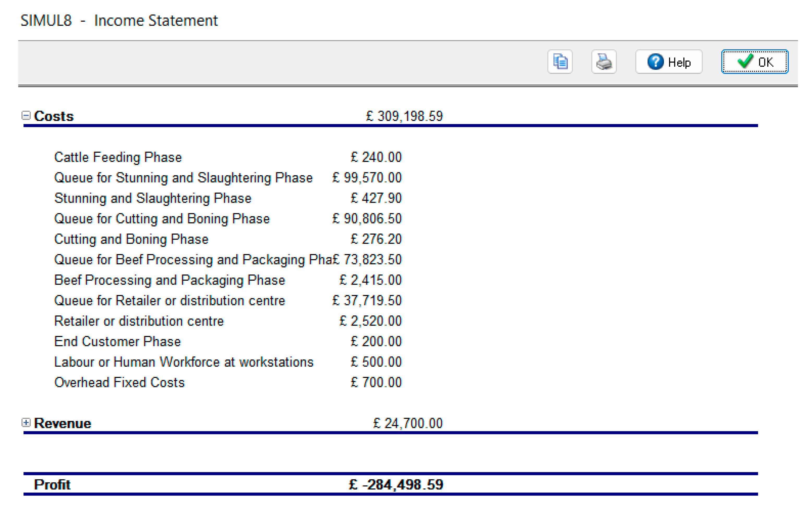Click Labour or Human Workforce at workstations
The height and width of the screenshot is (509, 812).
click(x=184, y=362)
